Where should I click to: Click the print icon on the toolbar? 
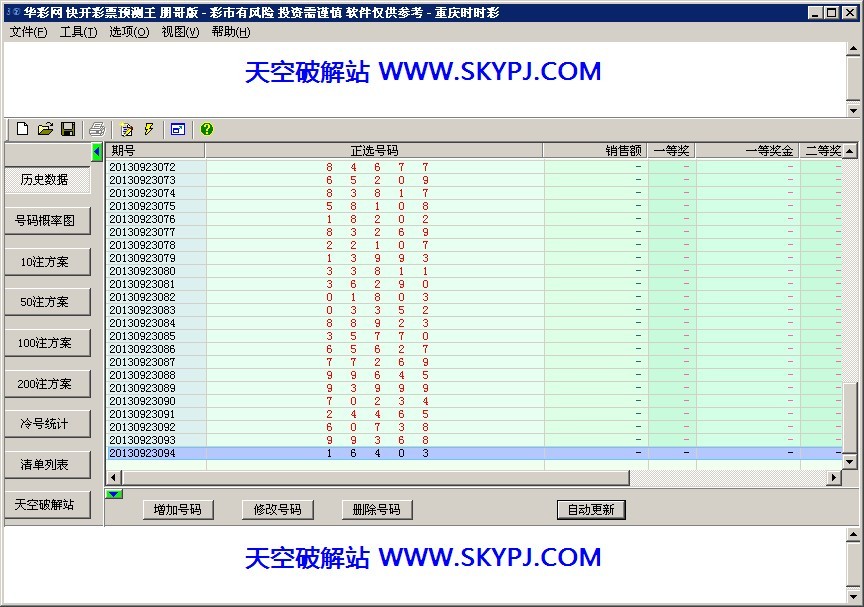point(98,128)
